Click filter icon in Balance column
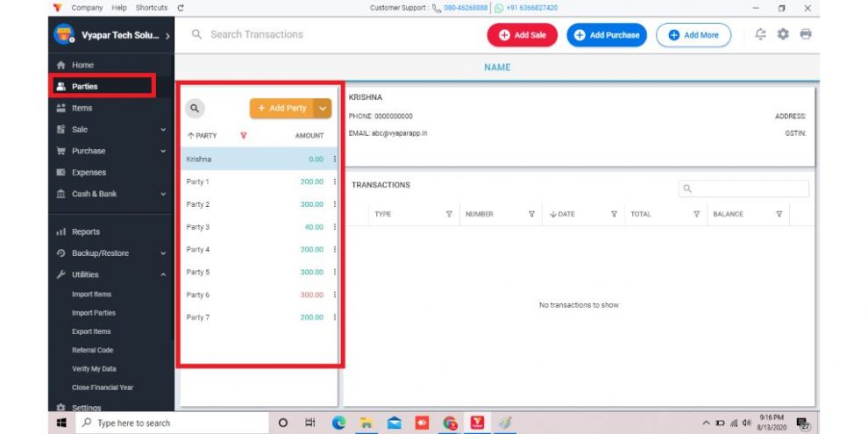Image resolution: width=868 pixels, height=434 pixels. (779, 214)
